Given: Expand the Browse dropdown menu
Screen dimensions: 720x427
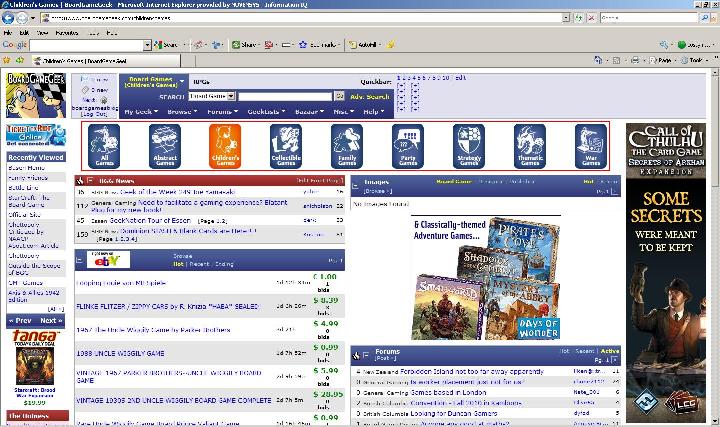Looking at the screenshot, I should [182, 112].
